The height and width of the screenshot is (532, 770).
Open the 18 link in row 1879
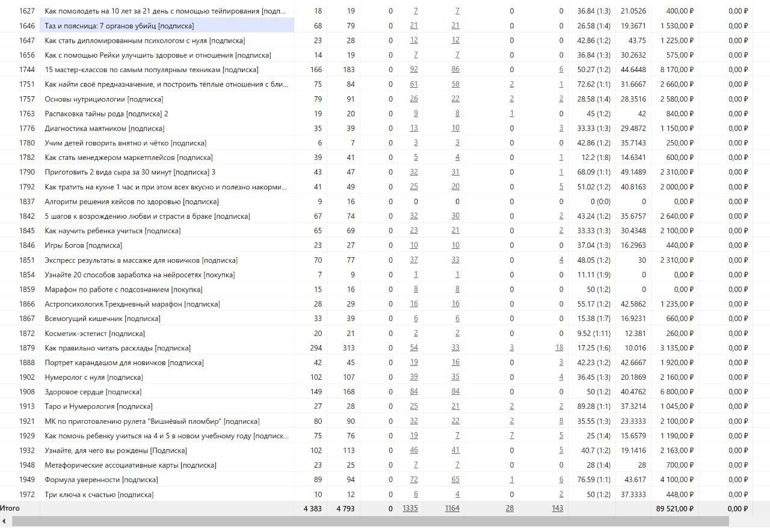pos(559,348)
